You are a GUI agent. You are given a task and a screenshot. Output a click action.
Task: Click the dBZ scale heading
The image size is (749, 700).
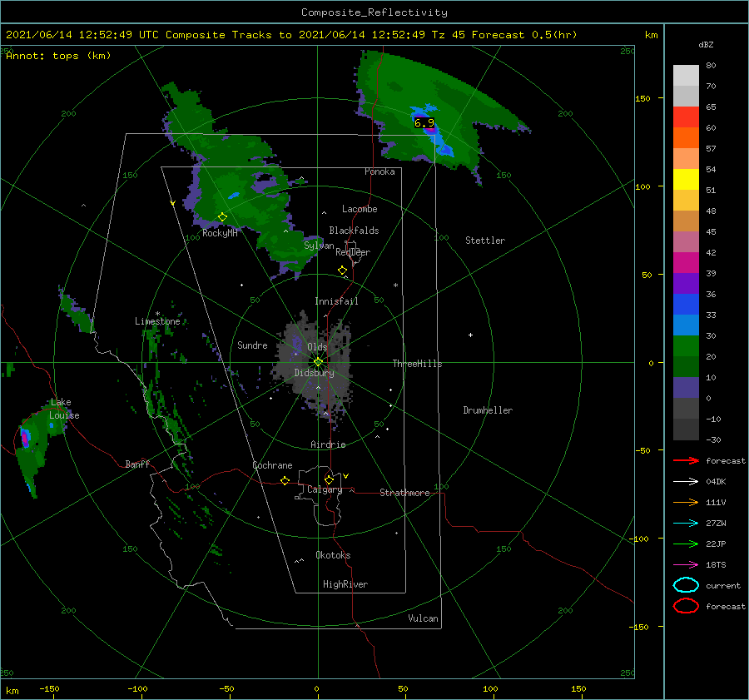pos(706,44)
